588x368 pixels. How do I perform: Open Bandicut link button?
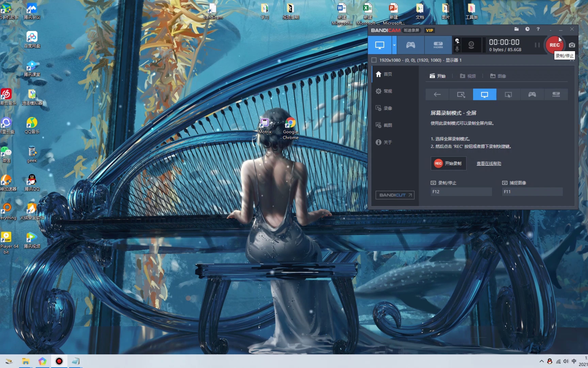(395, 195)
